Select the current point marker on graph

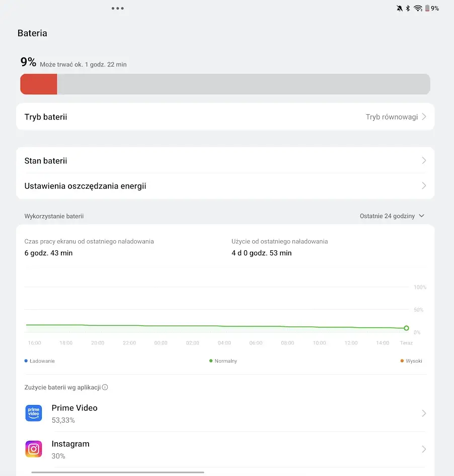[406, 328]
